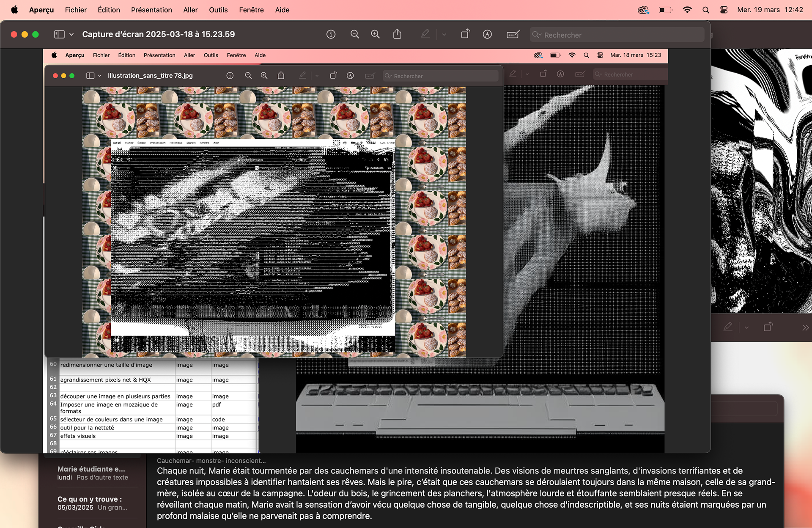The image size is (812, 528).
Task: Open the Share menu icon in the toolbar
Action: 397,34
